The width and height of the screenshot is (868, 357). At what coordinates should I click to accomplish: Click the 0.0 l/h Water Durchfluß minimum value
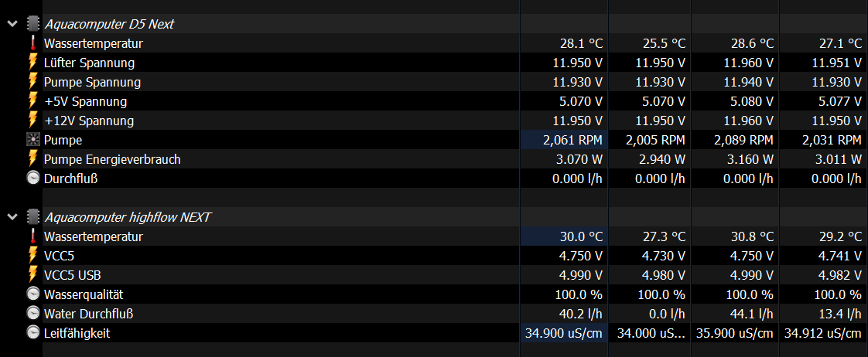click(668, 314)
